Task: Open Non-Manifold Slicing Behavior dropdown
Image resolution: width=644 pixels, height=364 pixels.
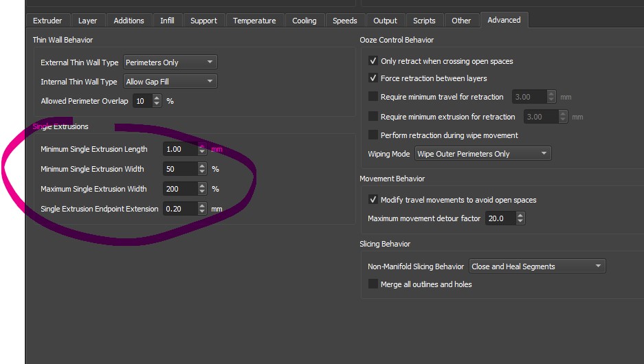Action: [537, 266]
